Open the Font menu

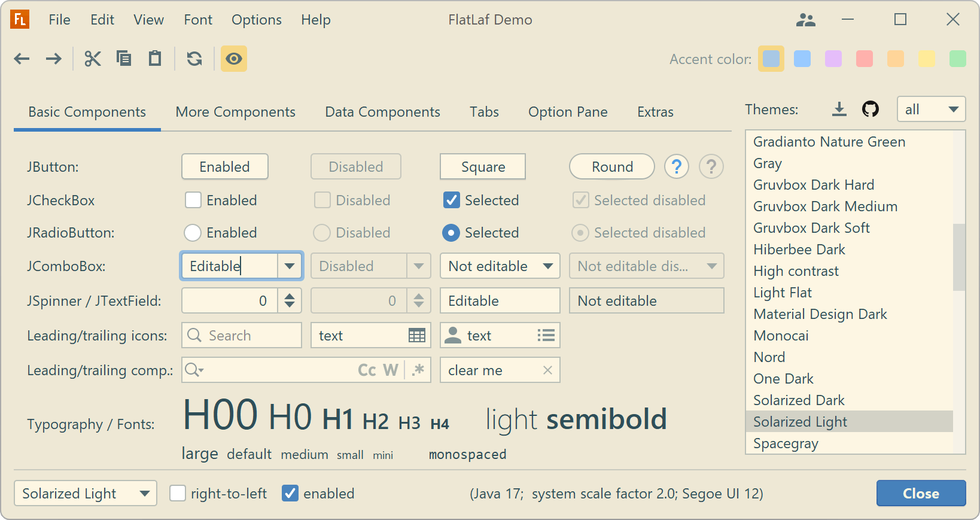coord(197,20)
